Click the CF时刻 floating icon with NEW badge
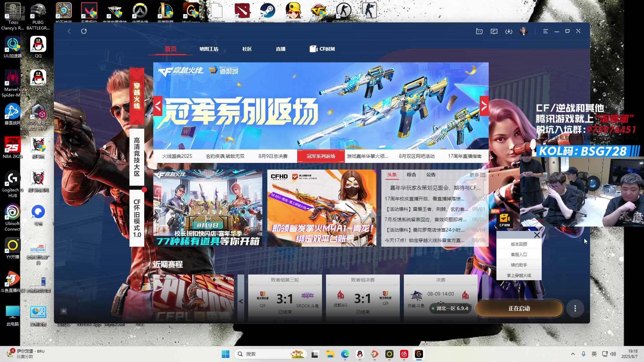This screenshot has width=644, height=362. tap(504, 219)
